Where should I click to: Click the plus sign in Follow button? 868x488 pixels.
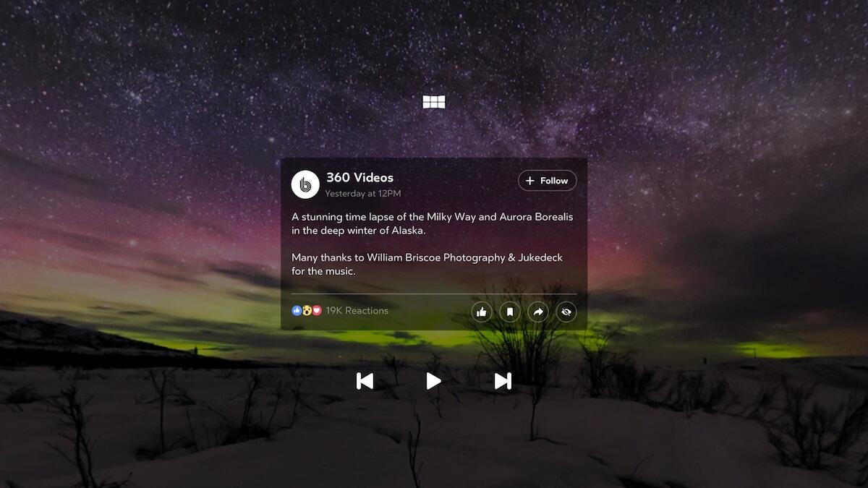(x=530, y=181)
